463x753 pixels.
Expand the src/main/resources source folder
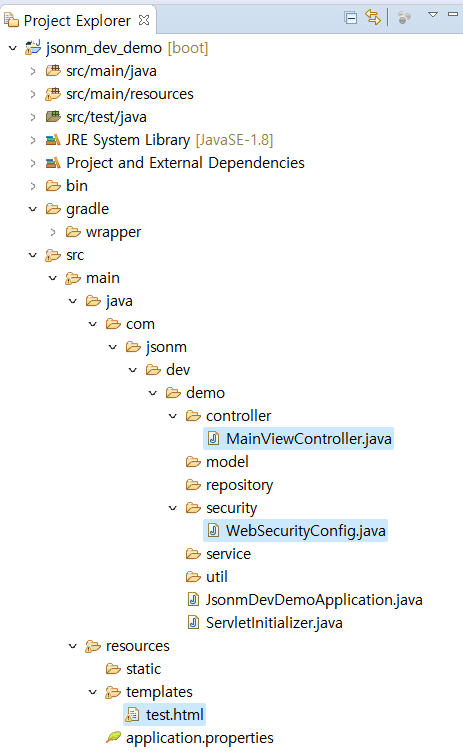coord(33,94)
